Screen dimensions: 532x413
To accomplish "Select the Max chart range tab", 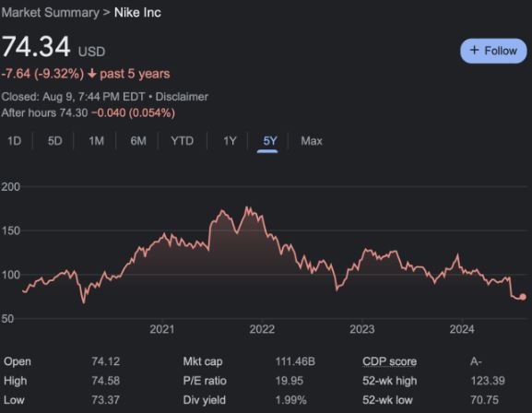I will [x=312, y=141].
